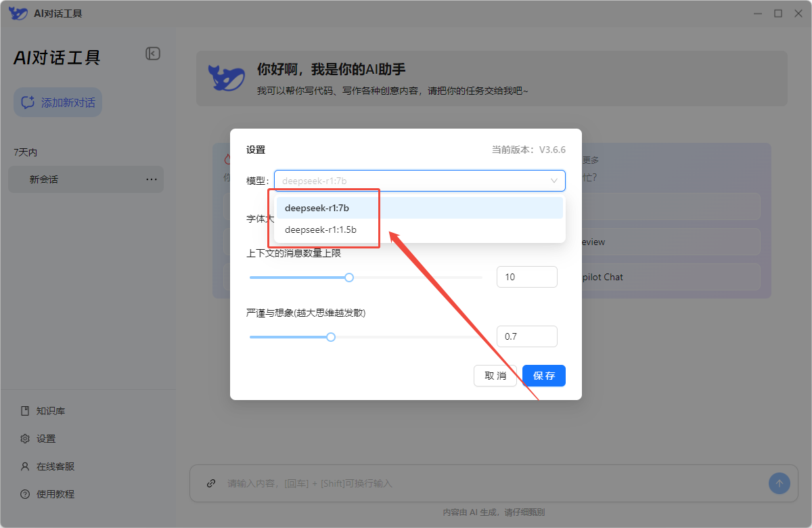Maximize the AI对话工具 window
This screenshot has width=812, height=528.
(x=778, y=14)
